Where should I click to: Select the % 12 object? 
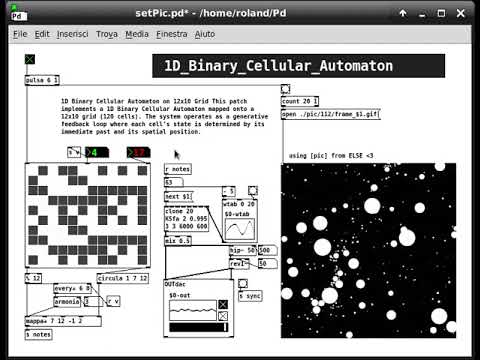click(x=33, y=278)
